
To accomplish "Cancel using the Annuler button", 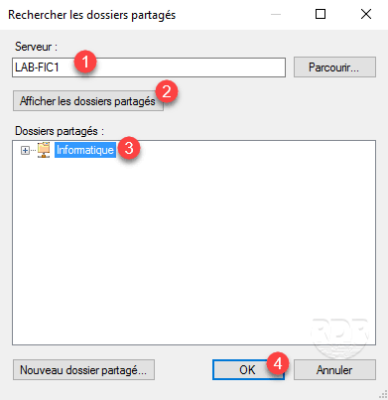I will click(x=335, y=370).
